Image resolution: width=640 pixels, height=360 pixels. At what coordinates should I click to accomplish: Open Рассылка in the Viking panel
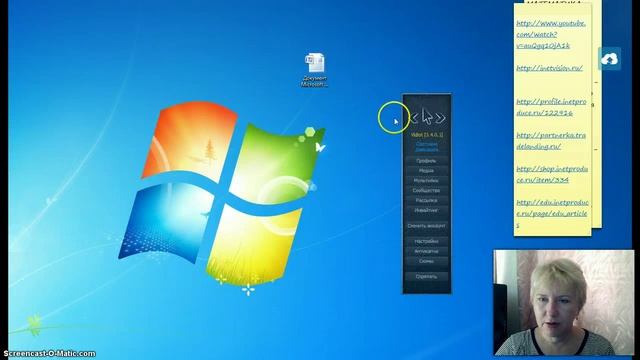coord(427,200)
